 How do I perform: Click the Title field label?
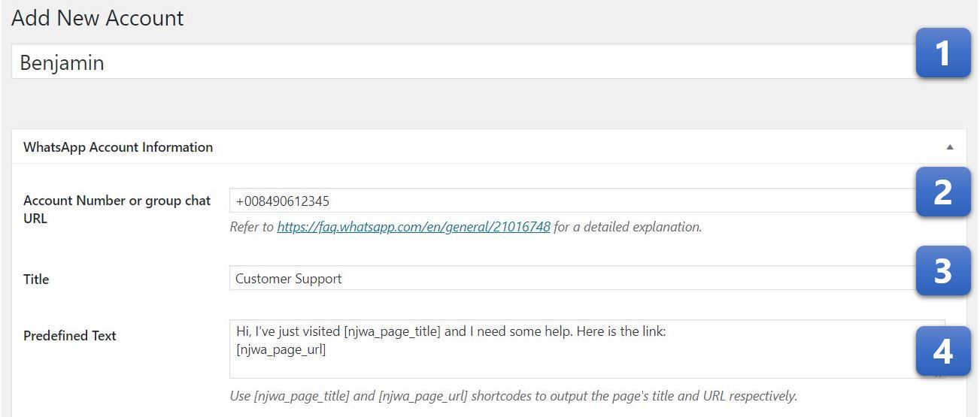(x=36, y=280)
